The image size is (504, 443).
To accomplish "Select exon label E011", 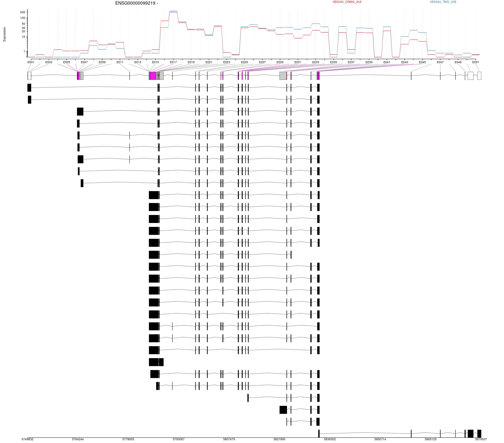I will (x=120, y=62).
